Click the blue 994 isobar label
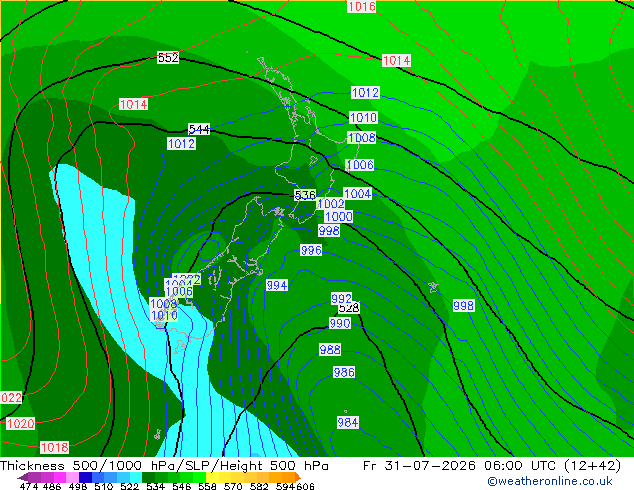 [x=277, y=285]
